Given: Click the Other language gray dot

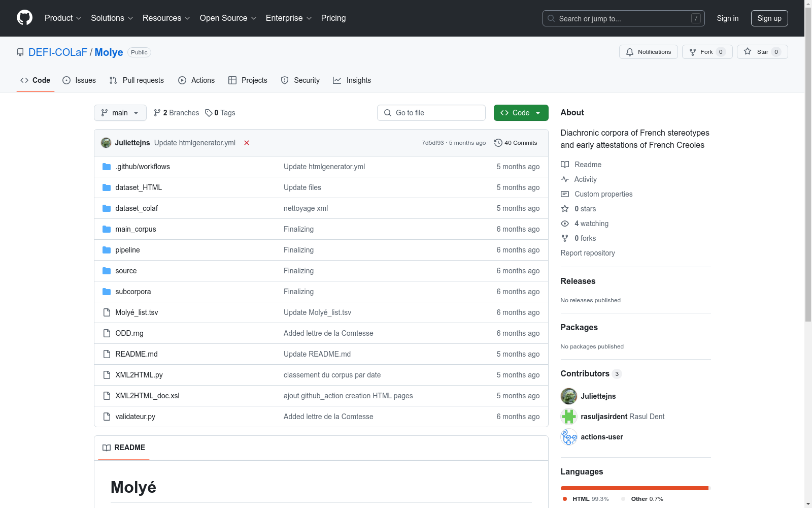Looking at the screenshot, I should click(x=623, y=499).
